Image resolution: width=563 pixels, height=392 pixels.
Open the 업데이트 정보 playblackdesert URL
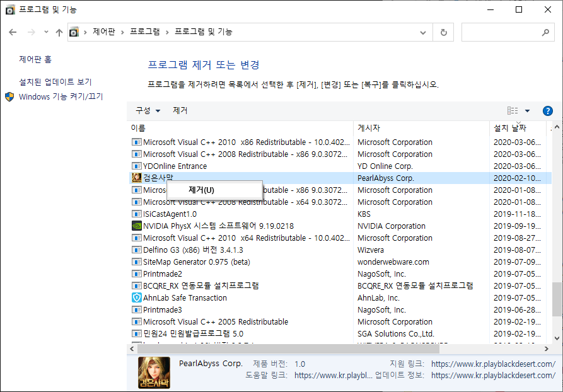click(494, 376)
